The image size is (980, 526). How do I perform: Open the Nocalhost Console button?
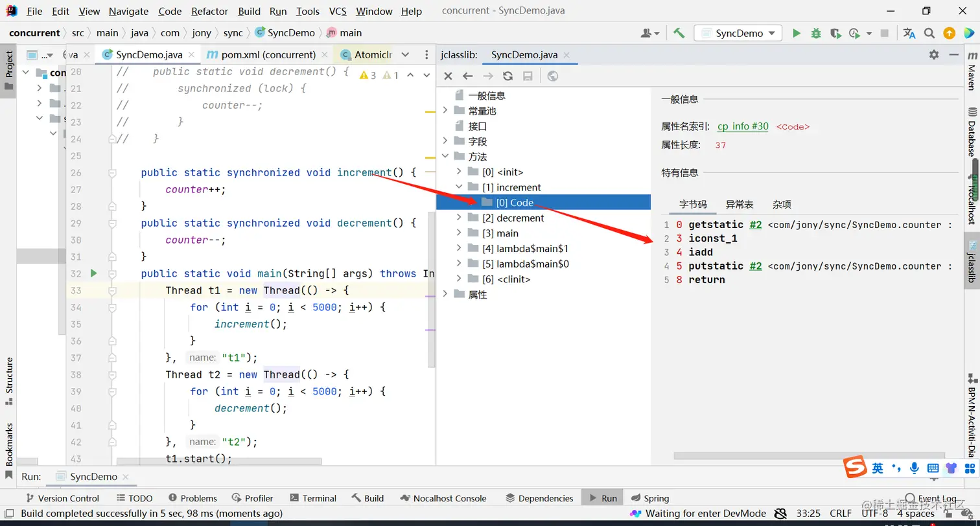coord(444,498)
